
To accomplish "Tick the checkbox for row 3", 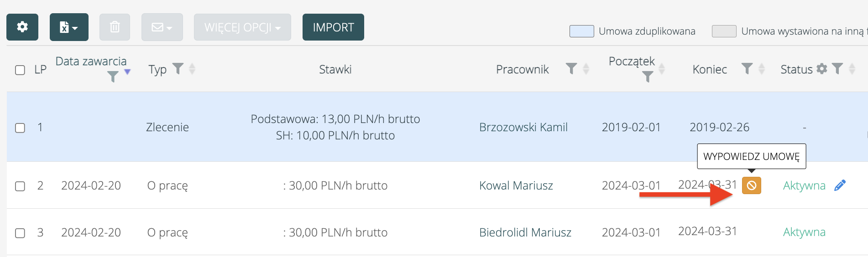I will pyautogui.click(x=20, y=233).
